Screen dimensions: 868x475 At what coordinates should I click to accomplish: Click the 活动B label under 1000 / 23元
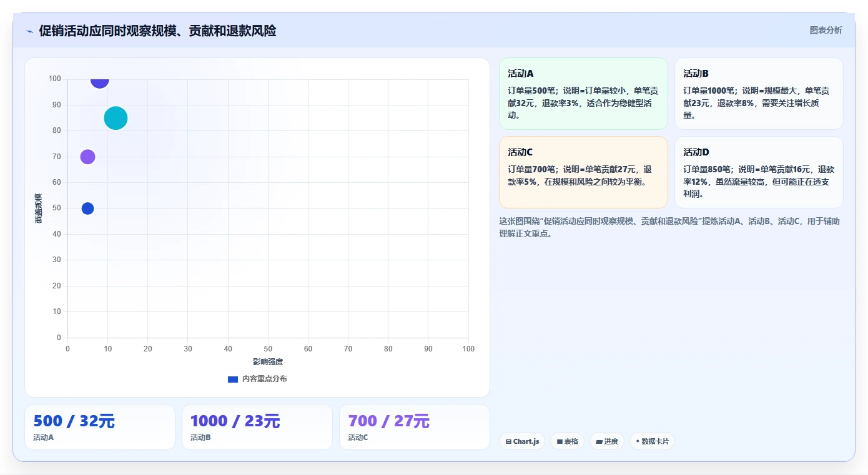[x=200, y=438]
